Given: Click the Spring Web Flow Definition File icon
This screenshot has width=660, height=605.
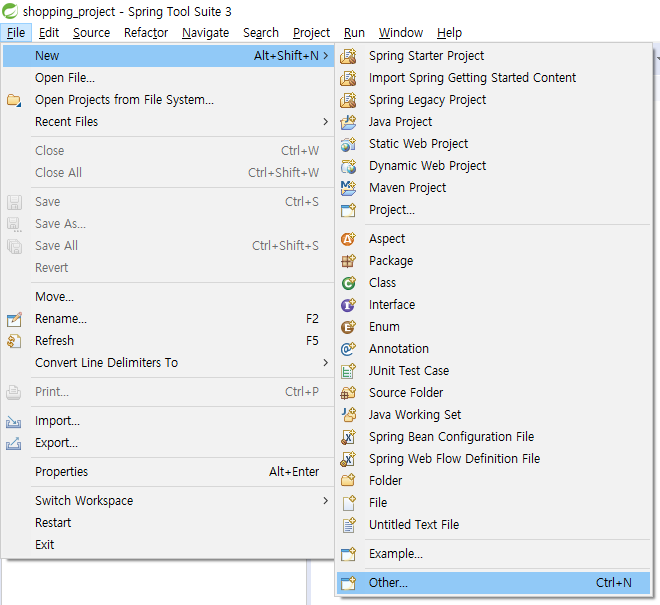Looking at the screenshot, I should 348,459.
